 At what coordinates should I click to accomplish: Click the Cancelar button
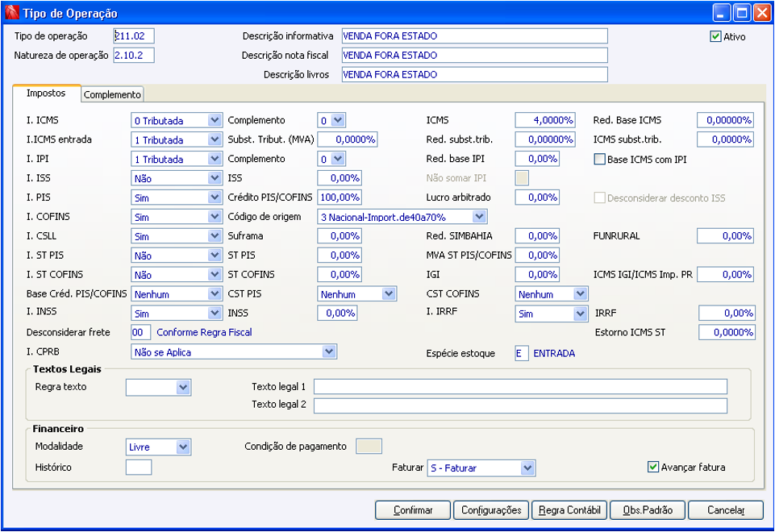tap(725, 510)
